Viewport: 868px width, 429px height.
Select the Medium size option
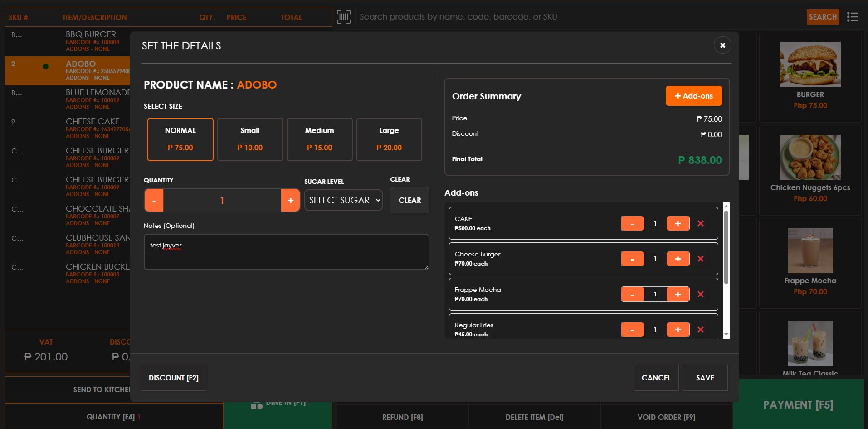(x=319, y=139)
